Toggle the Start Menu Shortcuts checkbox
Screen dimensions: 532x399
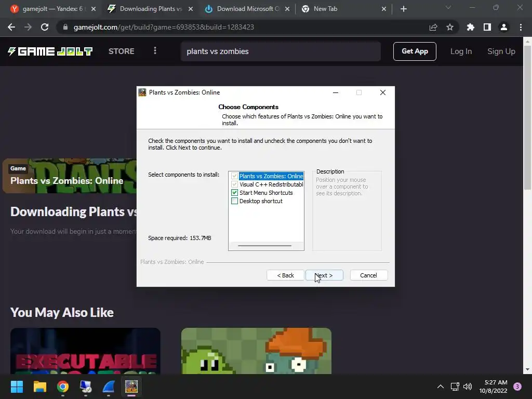(234, 193)
